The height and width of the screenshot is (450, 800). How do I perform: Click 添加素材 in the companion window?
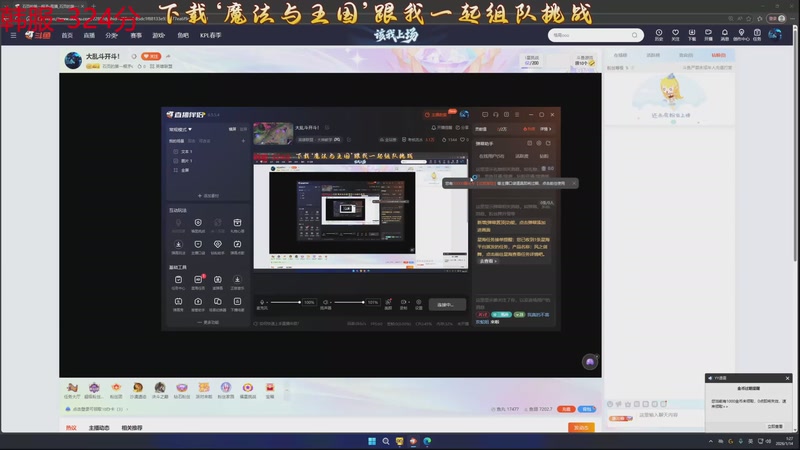(x=208, y=195)
